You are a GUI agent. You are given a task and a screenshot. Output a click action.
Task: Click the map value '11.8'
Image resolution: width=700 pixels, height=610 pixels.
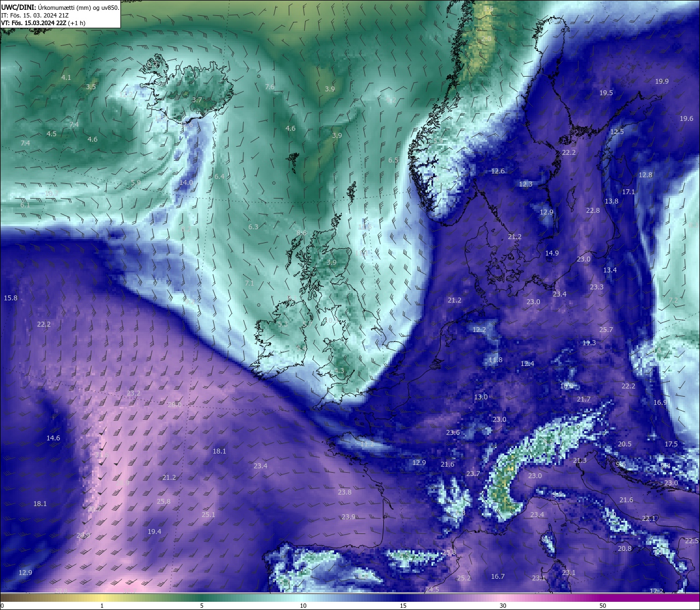pos(495,360)
